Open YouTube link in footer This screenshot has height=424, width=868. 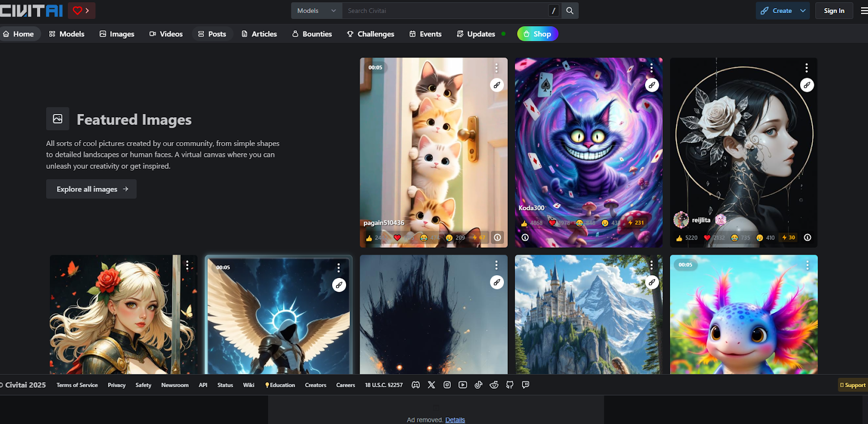click(x=463, y=385)
